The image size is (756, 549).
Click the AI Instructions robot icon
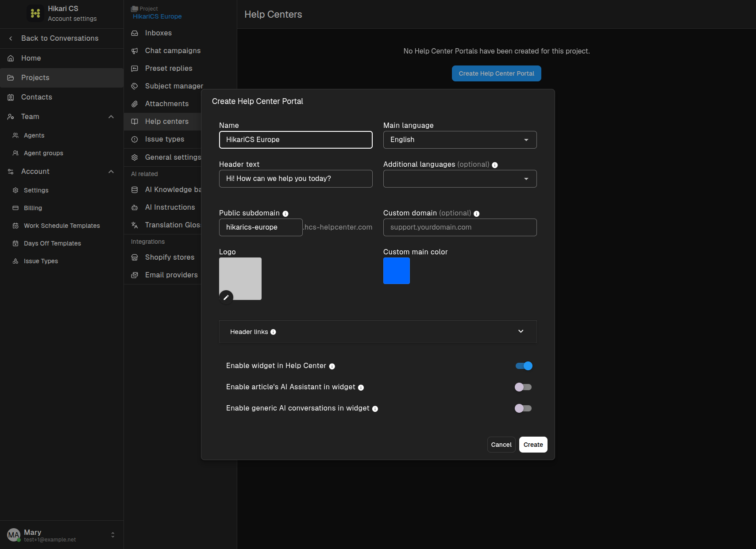pos(135,207)
